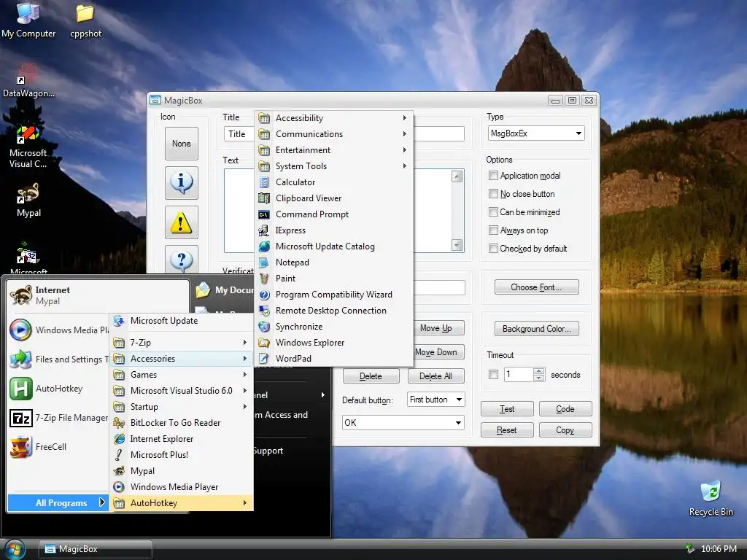The width and height of the screenshot is (747, 560).
Task: Check the Can be minimized option
Action: tap(494, 212)
